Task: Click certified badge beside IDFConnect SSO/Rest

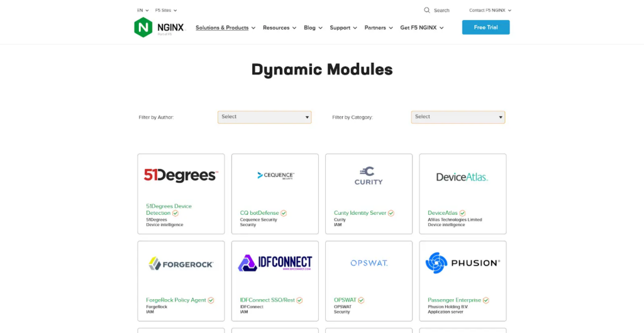Action: pos(299,300)
